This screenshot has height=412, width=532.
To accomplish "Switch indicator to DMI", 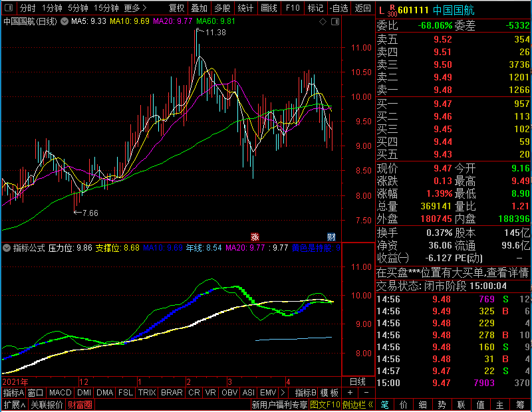I will (84, 393).
